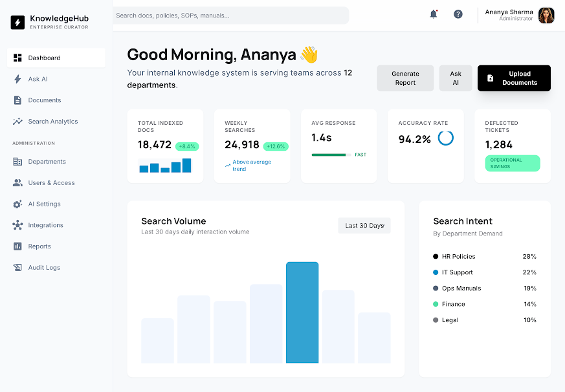Viewport: 565px width, 392px height.
Task: Click the docs search input field
Action: (230, 15)
